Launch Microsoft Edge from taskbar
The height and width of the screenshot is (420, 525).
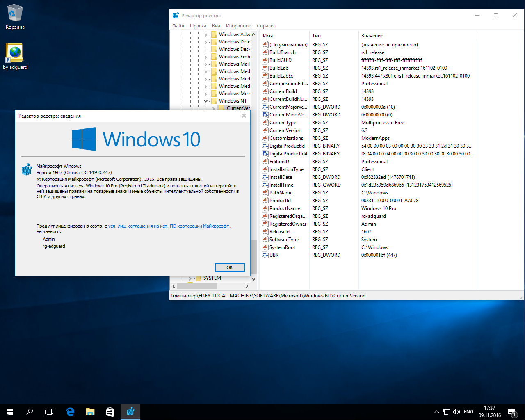point(70,412)
